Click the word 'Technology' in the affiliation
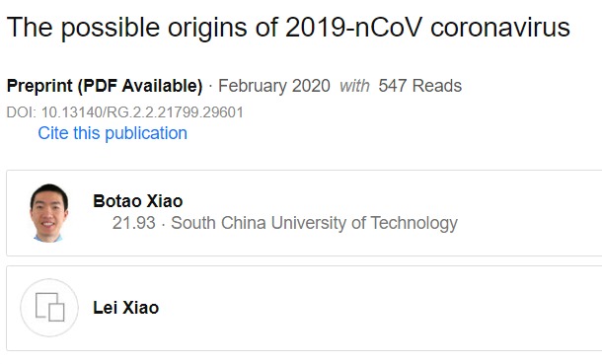Viewport: 602px width, 364px height. (414, 223)
